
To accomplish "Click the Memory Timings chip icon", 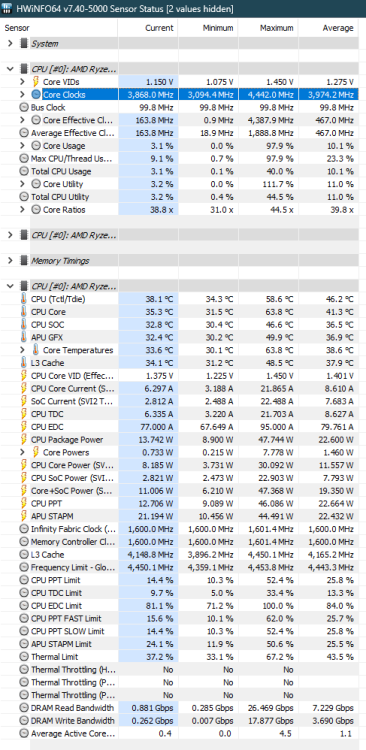I will tap(24, 261).
